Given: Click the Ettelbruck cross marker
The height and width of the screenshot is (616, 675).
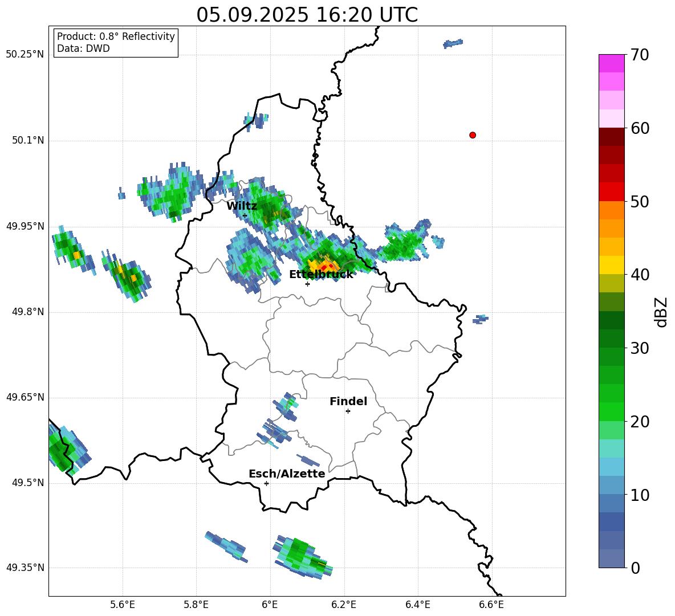Looking at the screenshot, I should [x=307, y=284].
